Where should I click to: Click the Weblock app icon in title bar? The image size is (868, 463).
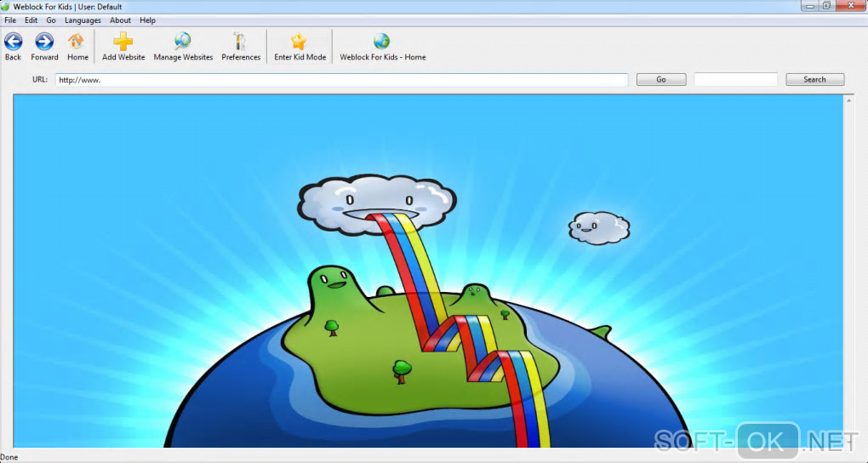coord(6,7)
